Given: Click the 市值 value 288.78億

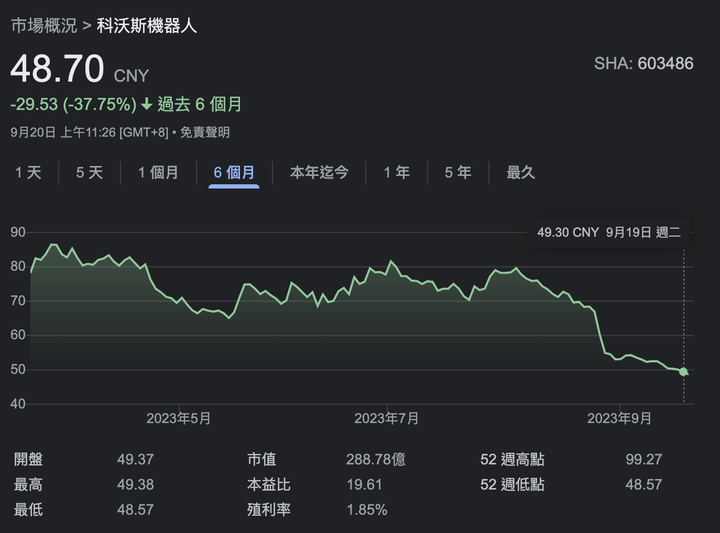Looking at the screenshot, I should coord(376,459).
